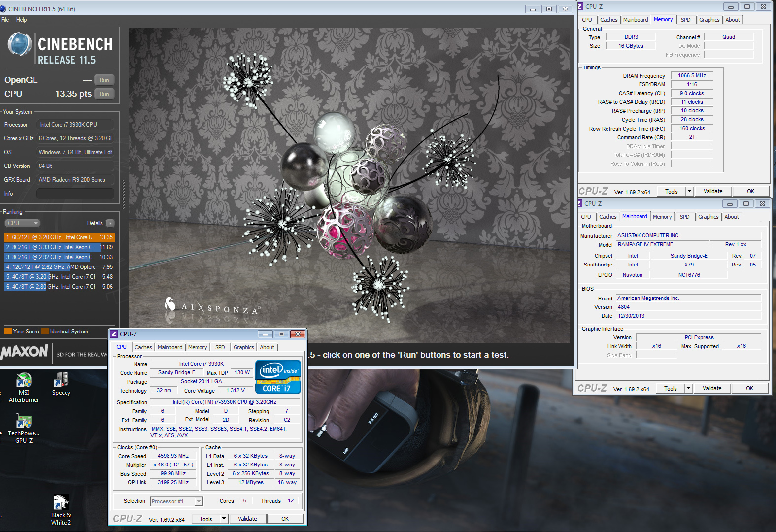
Task: Click Tools button in front CPU-Z window
Action: [206, 519]
